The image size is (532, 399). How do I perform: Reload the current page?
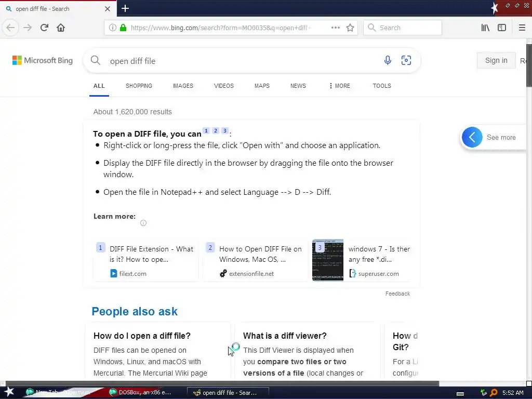click(44, 28)
